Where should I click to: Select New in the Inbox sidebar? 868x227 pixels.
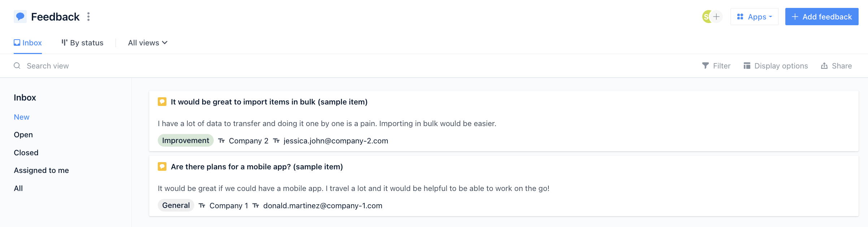(22, 117)
